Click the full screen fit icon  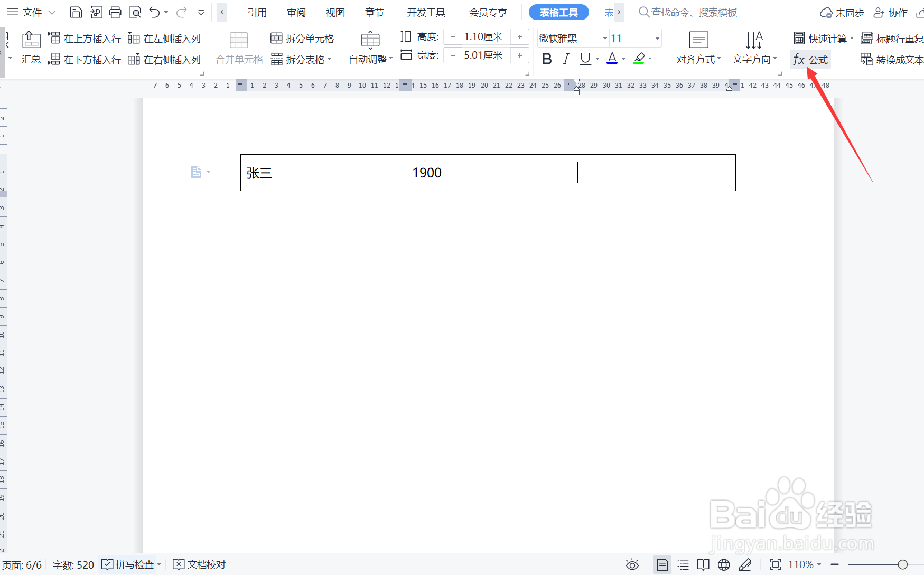775,564
